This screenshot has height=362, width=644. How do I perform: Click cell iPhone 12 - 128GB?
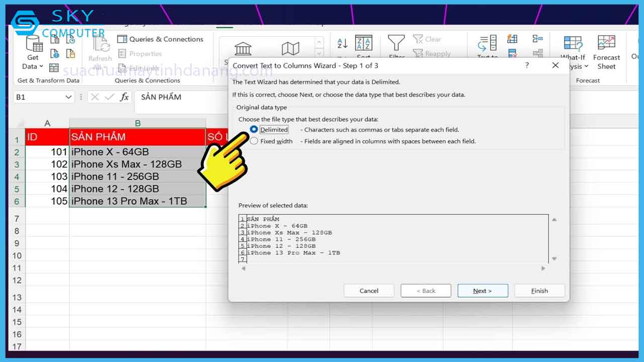point(137,189)
